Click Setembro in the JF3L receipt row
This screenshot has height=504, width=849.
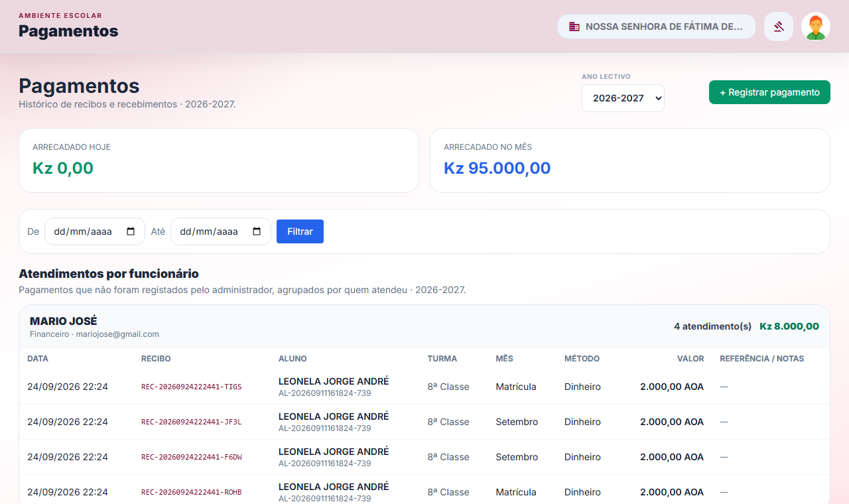coord(517,422)
